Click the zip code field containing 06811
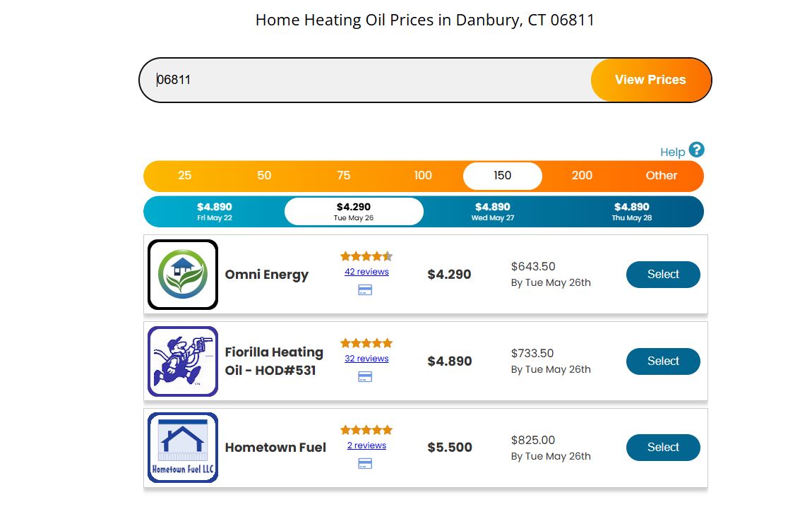812x509 pixels. pos(366,80)
